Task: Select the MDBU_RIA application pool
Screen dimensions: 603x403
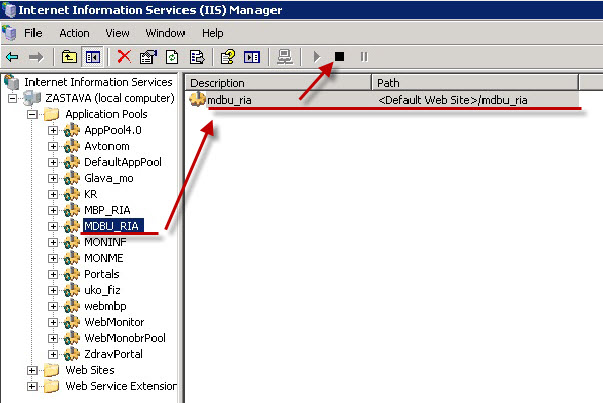Action: tap(112, 226)
